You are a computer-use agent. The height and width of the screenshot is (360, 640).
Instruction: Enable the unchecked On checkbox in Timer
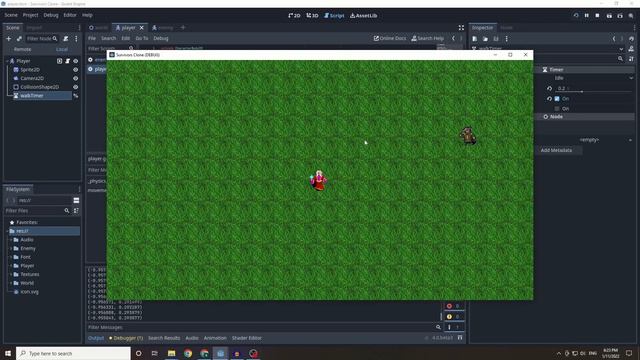(x=557, y=109)
